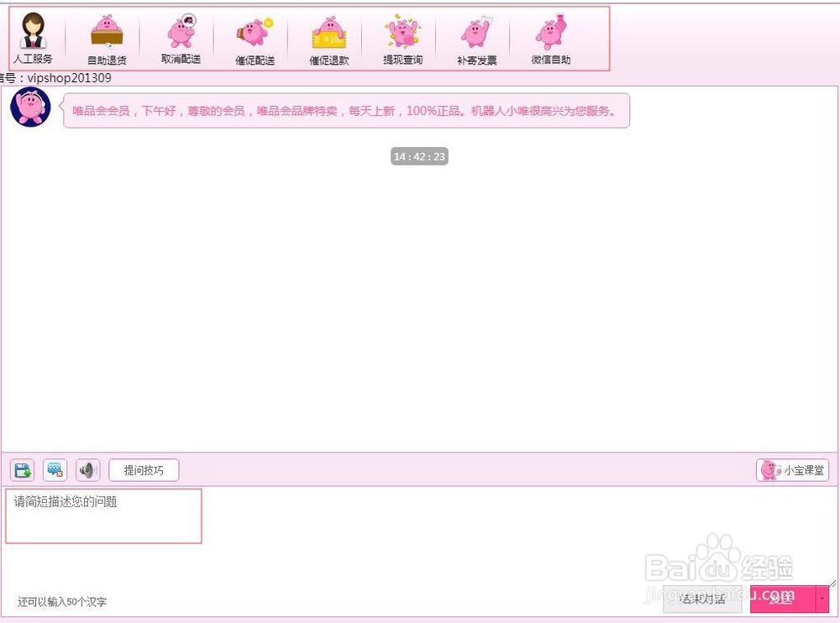The height and width of the screenshot is (623, 840).
Task: Choose the 取消配送 cancel delivery icon
Action: [181, 38]
